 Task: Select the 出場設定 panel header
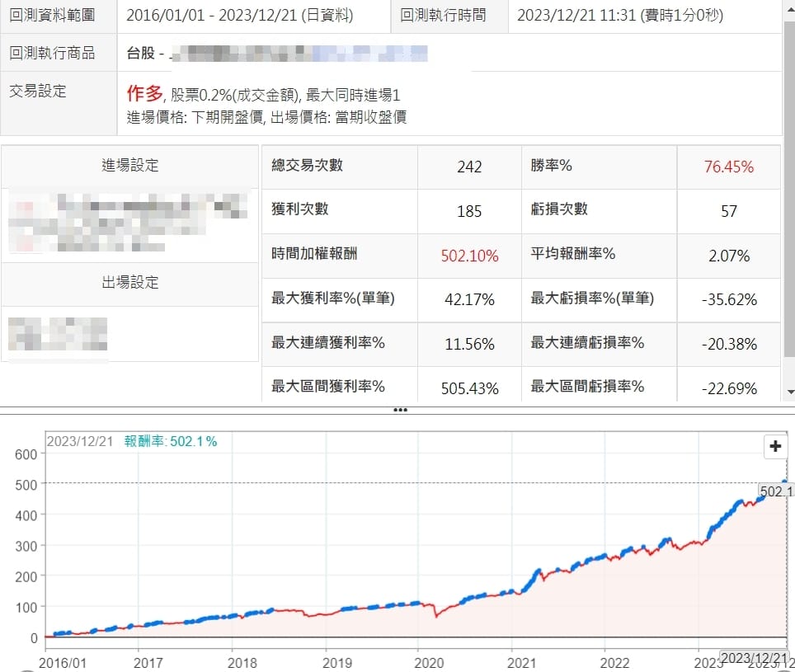(x=130, y=283)
